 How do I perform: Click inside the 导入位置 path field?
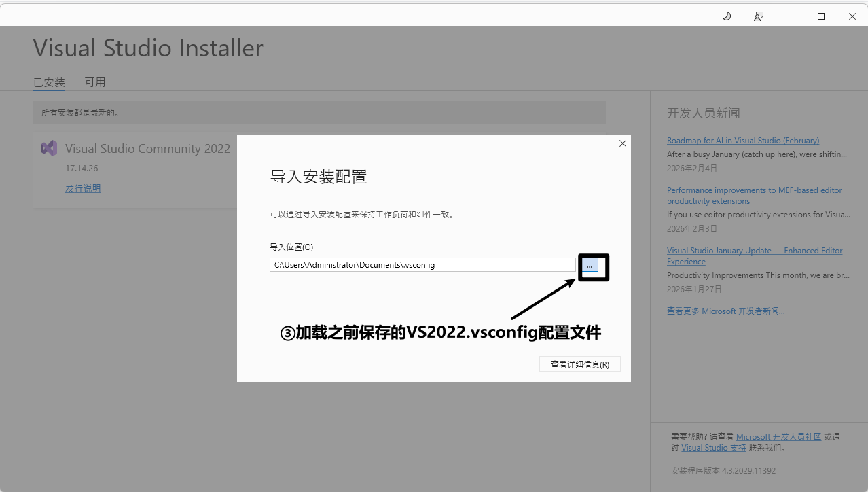[x=421, y=265]
